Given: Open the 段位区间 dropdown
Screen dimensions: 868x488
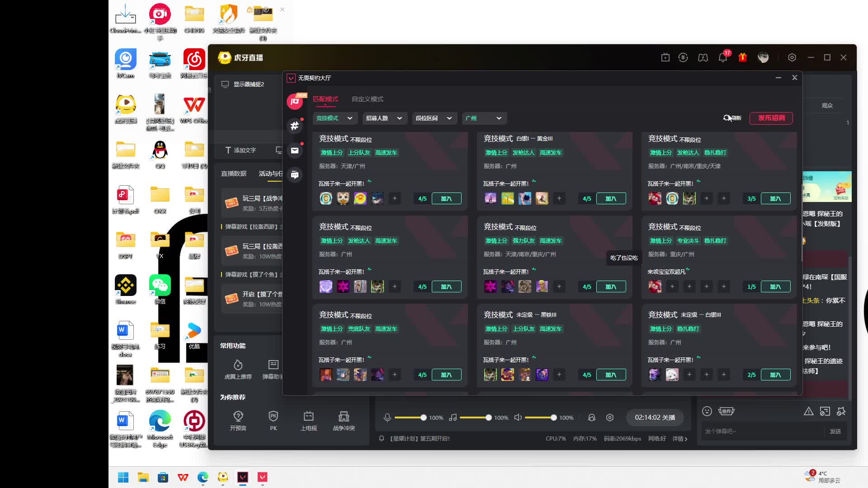Looking at the screenshot, I should [x=434, y=118].
